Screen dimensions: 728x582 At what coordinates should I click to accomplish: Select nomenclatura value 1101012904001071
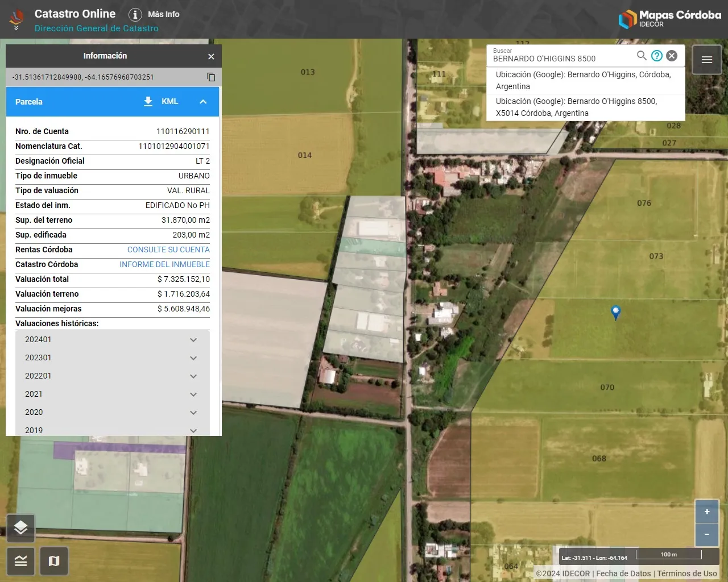(174, 146)
